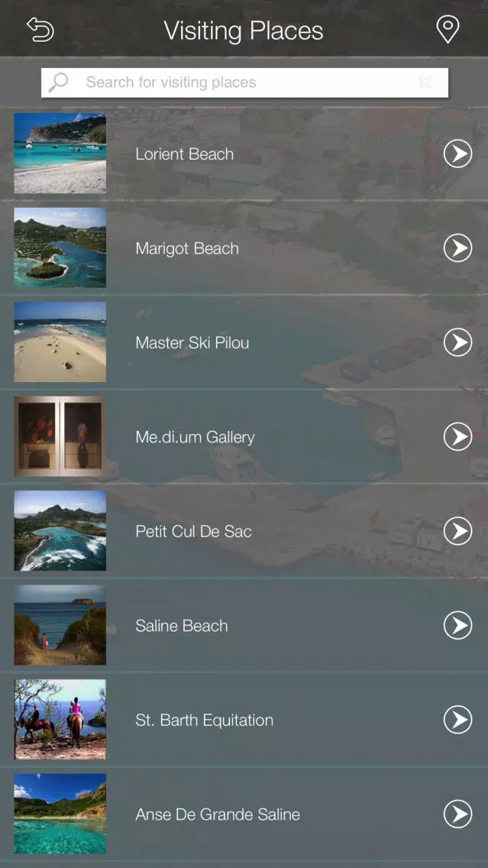Select the Marigot Beach thumbnail image

(60, 248)
